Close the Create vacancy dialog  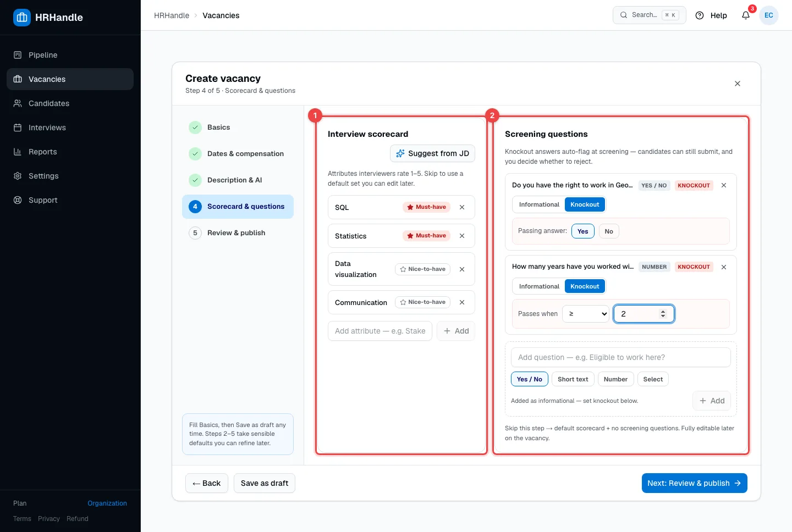pos(738,84)
